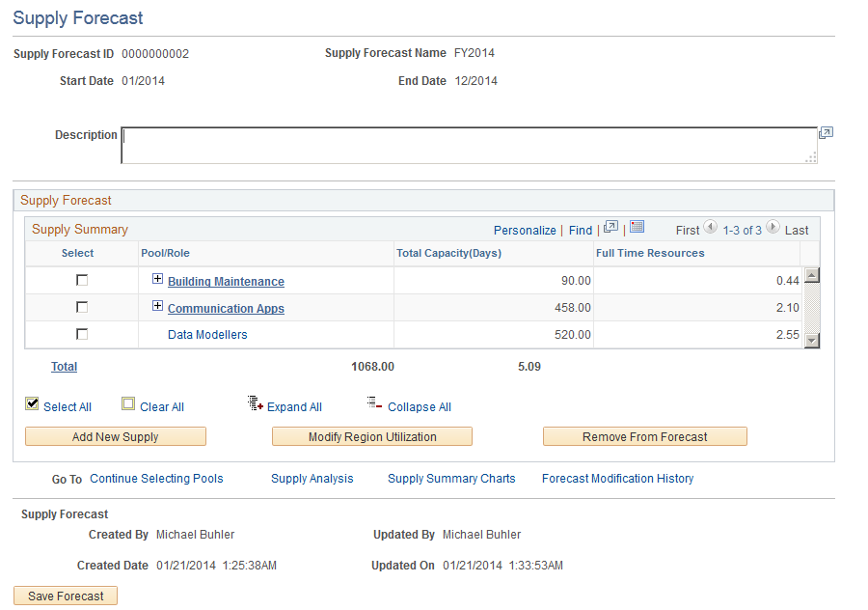Screen dimensions: 868x610
Task: Tick the Data Modellers row checkbox
Action: click(x=82, y=334)
